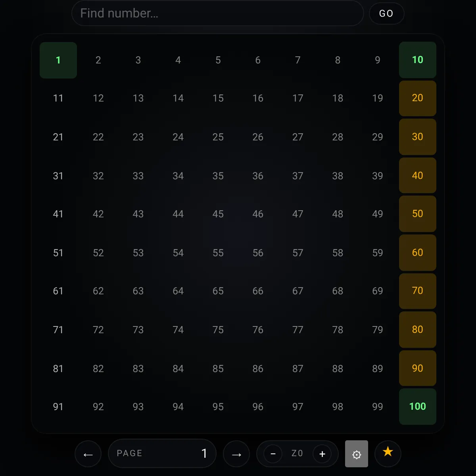Viewport: 476px width, 476px height.
Task: Select number 45 in the grid
Action: [218, 214]
